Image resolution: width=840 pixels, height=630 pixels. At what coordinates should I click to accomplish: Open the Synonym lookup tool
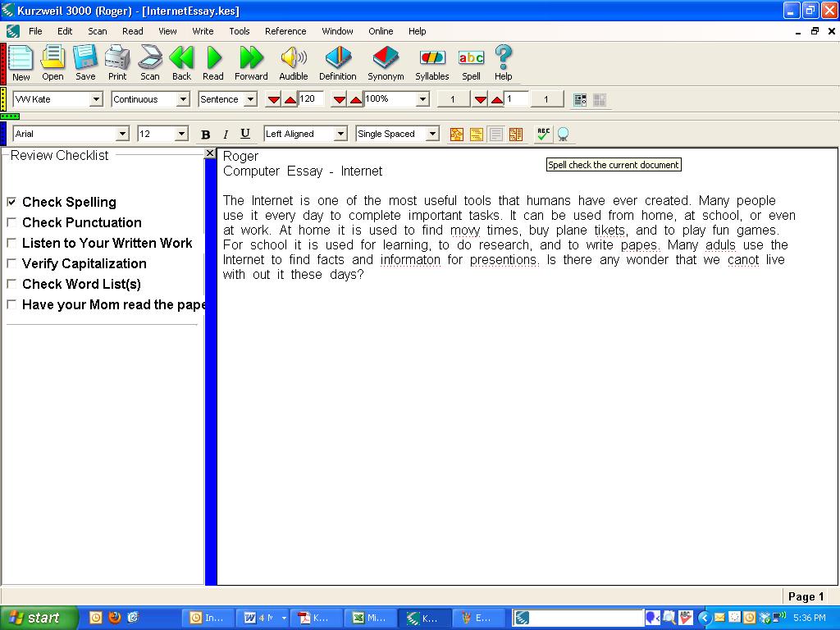pyautogui.click(x=386, y=63)
